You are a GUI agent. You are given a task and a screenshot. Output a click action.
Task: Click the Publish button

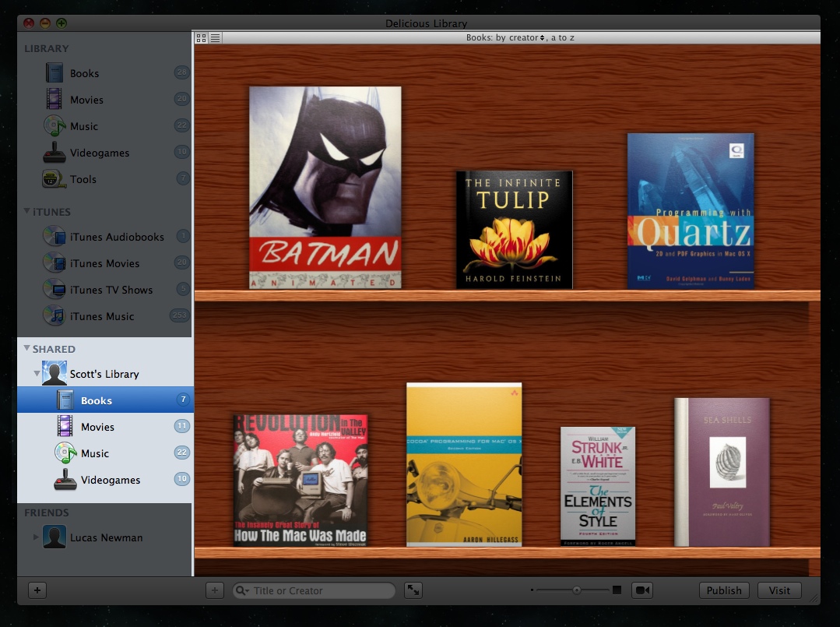(724, 590)
